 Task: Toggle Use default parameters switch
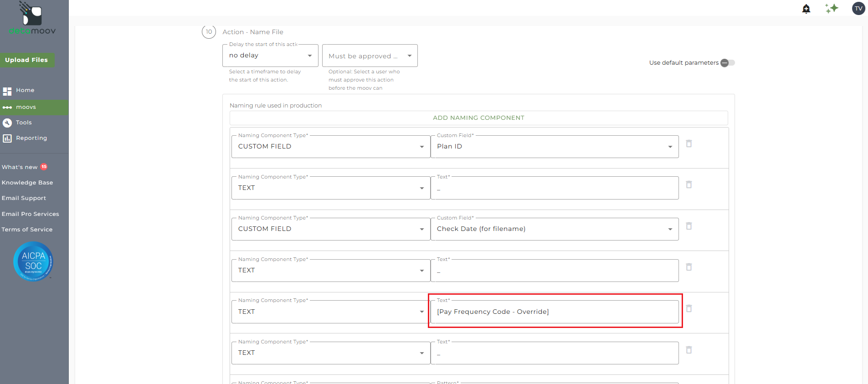pyautogui.click(x=727, y=63)
